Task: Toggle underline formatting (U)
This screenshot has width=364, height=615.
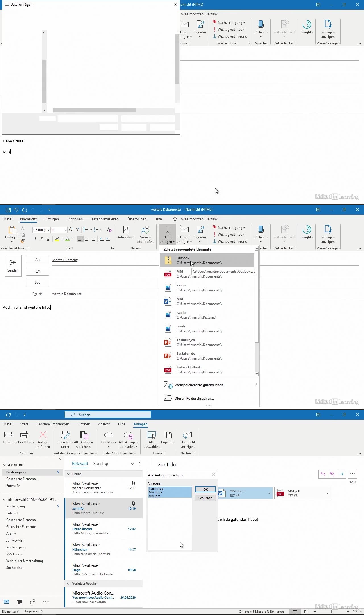Action: pos(48,239)
